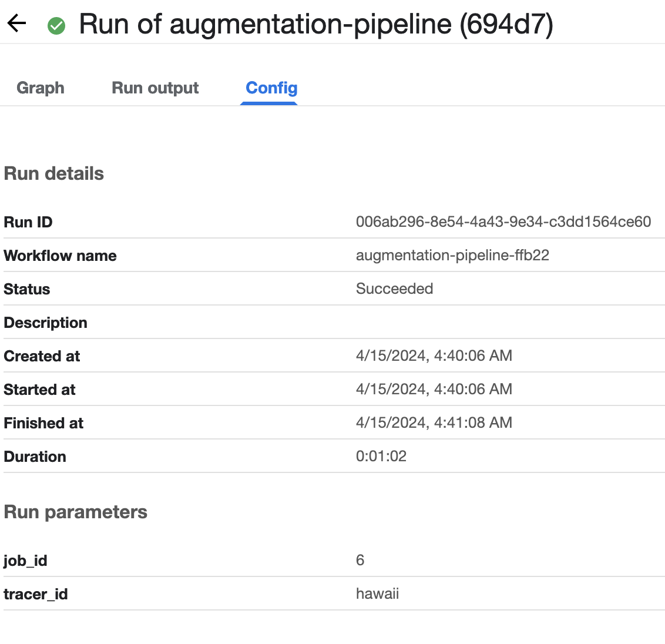Click the Started at timestamp value

(434, 389)
